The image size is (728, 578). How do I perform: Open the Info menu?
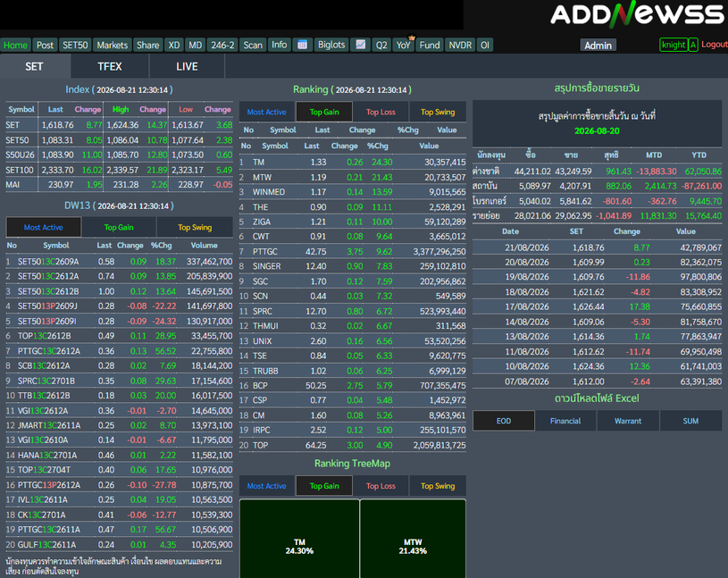280,45
